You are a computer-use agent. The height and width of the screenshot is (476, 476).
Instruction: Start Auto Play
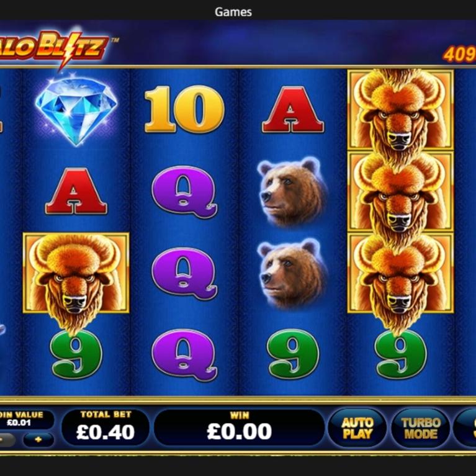357,428
